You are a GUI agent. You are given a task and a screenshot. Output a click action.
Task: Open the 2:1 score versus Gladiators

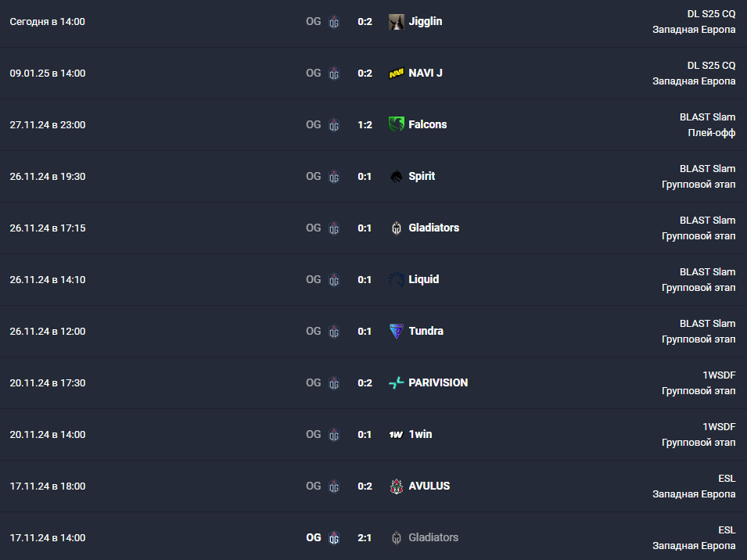tap(365, 537)
